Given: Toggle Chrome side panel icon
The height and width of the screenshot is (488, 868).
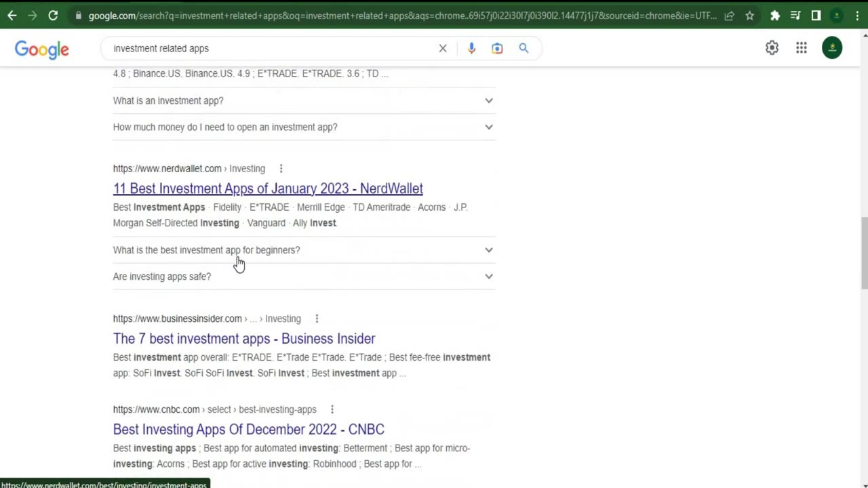Looking at the screenshot, I should [x=816, y=16].
